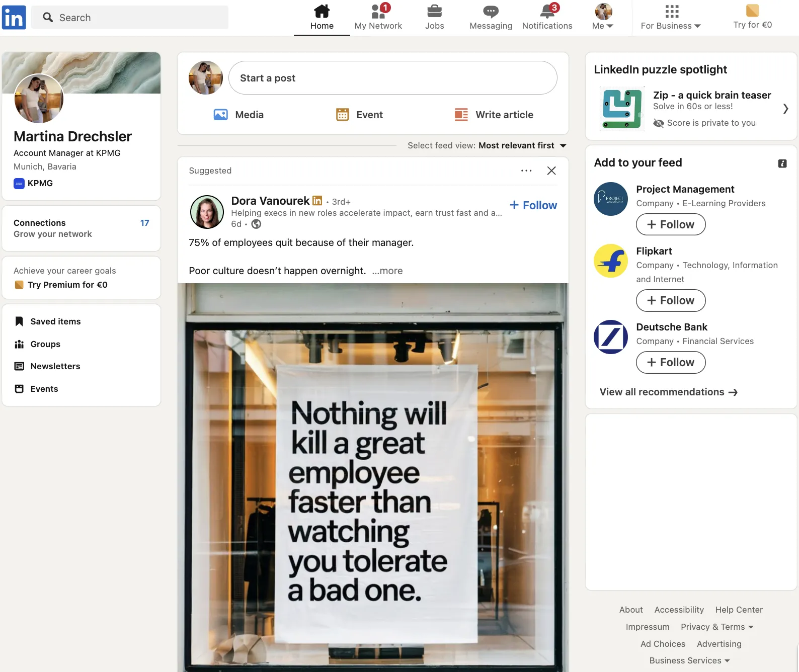Open Groups in the sidebar

(x=45, y=344)
